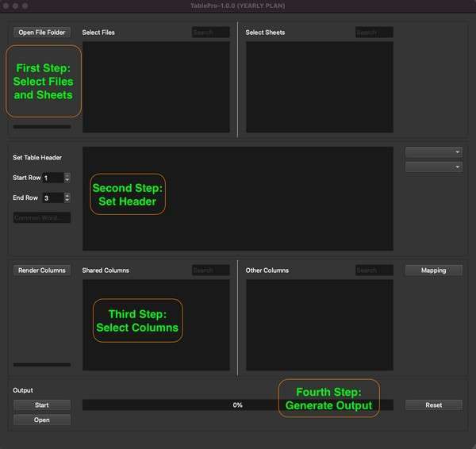Increment the End Row stepper
Image resolution: width=476 pixels, height=449 pixels.
[x=67, y=195]
